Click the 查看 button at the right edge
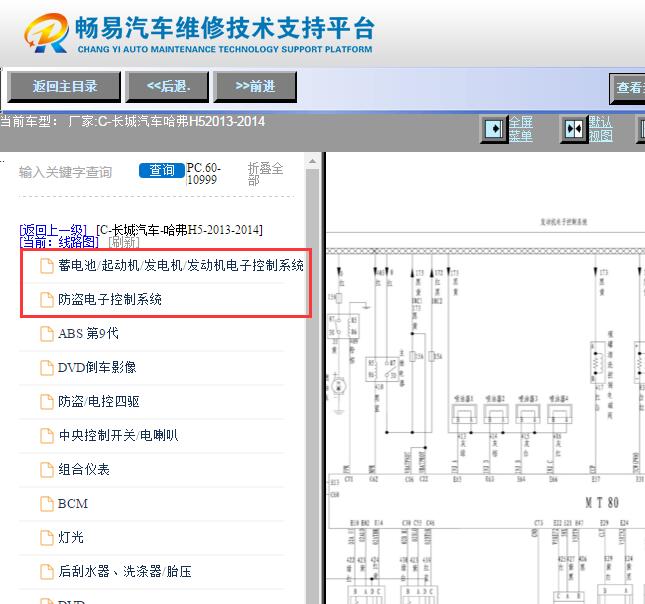Viewport: 645px width, 604px height. point(628,88)
